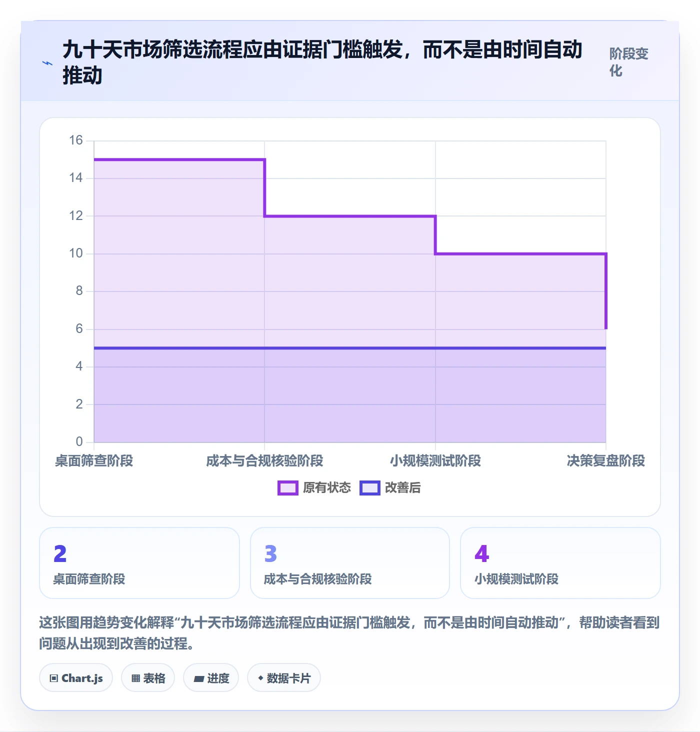Click the y-axis value 0
700x732 pixels.
(x=79, y=442)
